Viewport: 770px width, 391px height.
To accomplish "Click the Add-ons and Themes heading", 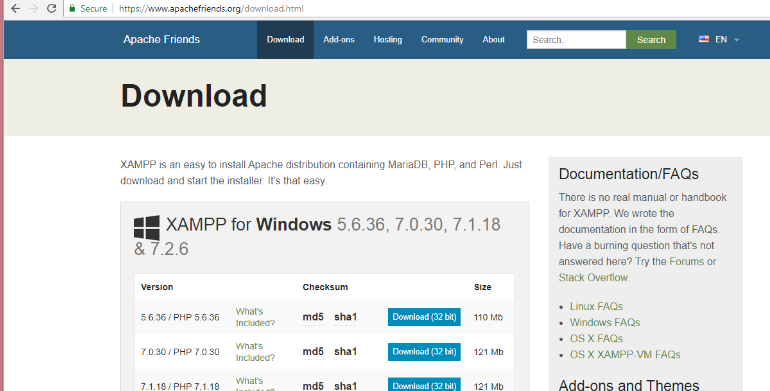I will point(629,385).
